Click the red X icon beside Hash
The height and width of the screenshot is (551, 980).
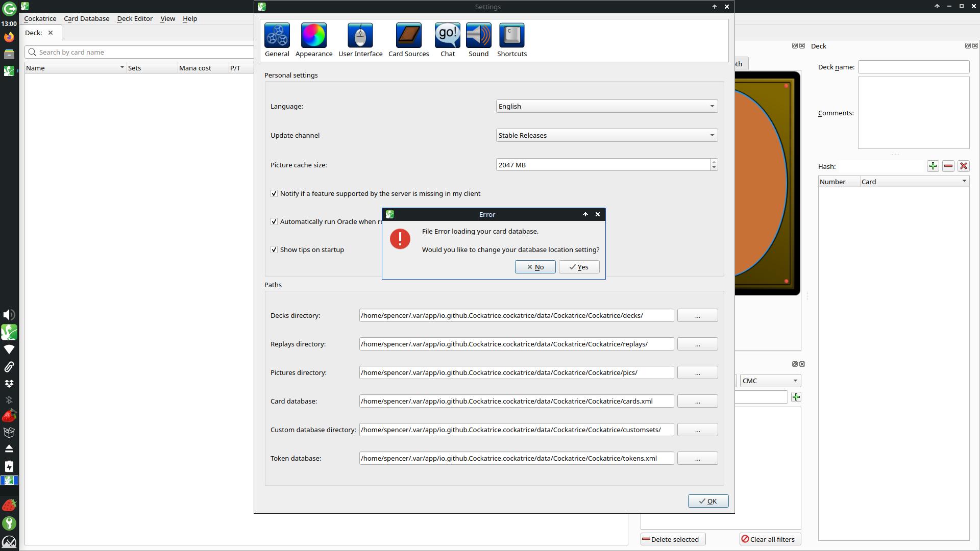964,166
